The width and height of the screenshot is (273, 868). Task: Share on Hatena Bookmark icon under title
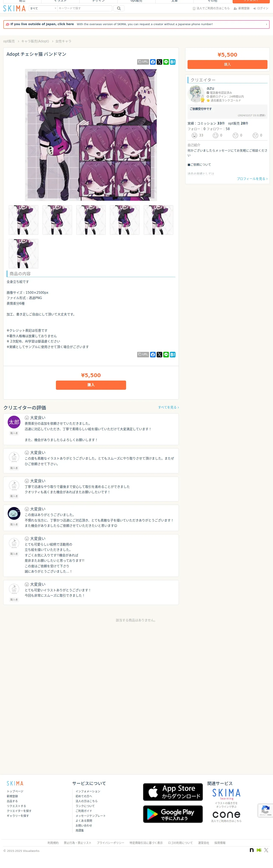(x=173, y=62)
